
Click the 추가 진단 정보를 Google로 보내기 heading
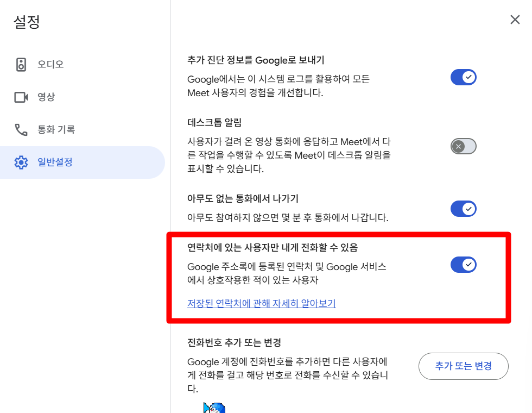click(x=256, y=60)
